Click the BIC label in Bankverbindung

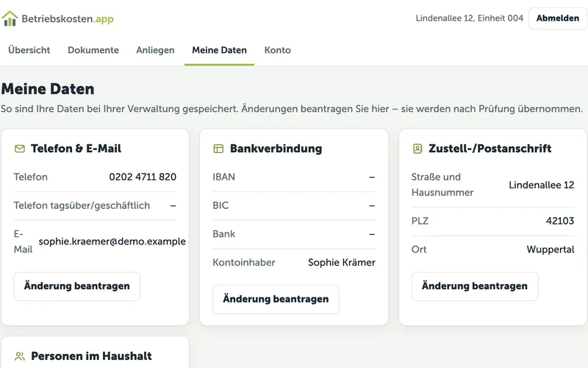(220, 205)
